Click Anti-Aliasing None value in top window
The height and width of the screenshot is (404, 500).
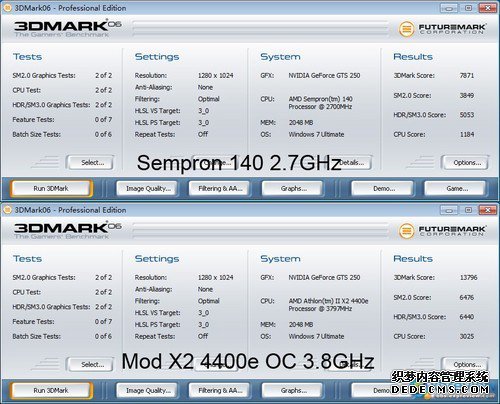coord(205,87)
